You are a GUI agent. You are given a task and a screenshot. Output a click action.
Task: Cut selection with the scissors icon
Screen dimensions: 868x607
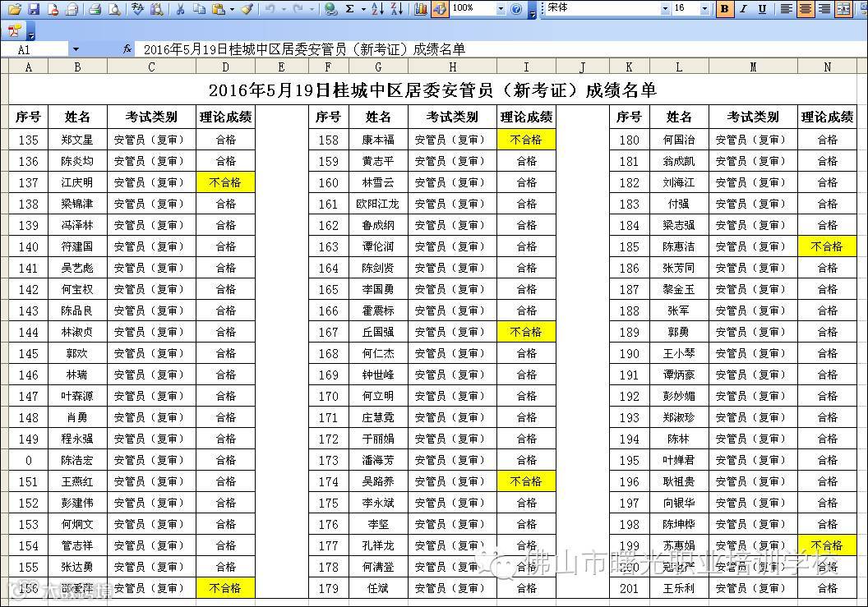tap(180, 9)
